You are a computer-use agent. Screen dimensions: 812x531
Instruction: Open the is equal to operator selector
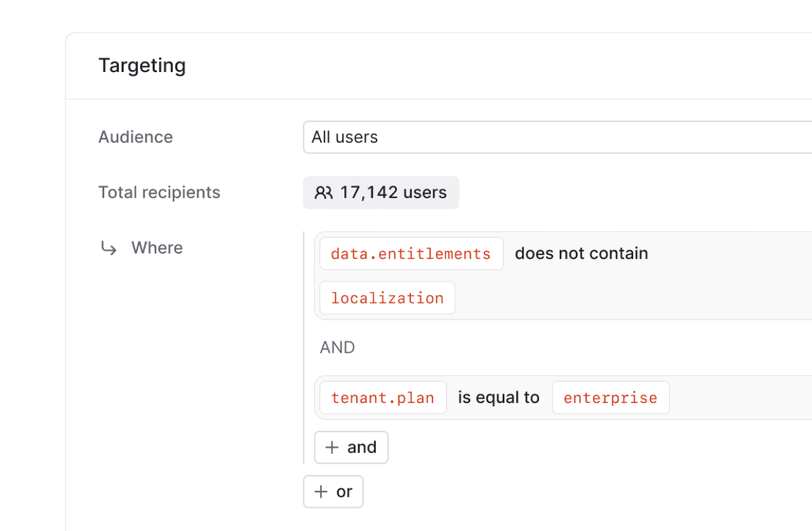click(x=498, y=397)
